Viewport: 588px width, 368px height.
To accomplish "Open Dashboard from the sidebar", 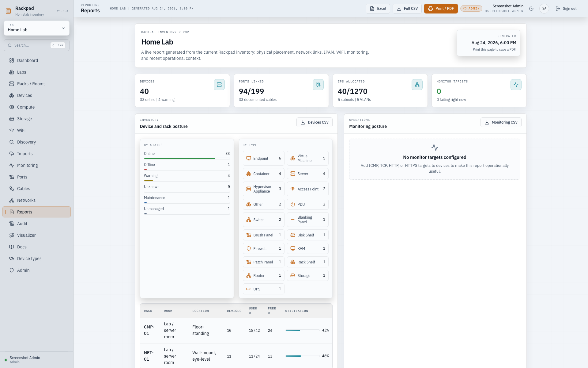I will [36, 60].
